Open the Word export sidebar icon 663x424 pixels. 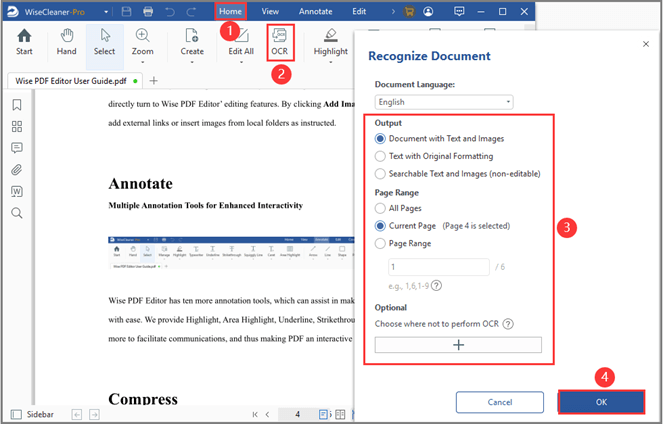tap(16, 191)
